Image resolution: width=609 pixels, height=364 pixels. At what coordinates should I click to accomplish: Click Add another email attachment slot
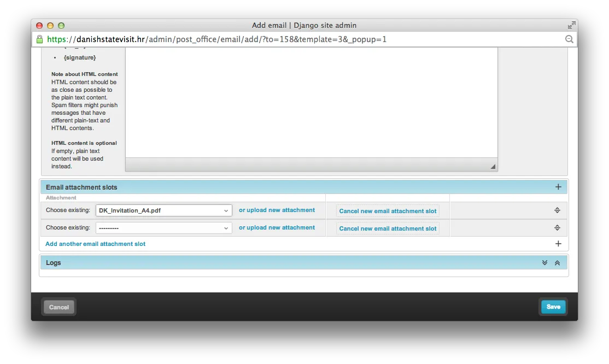95,244
